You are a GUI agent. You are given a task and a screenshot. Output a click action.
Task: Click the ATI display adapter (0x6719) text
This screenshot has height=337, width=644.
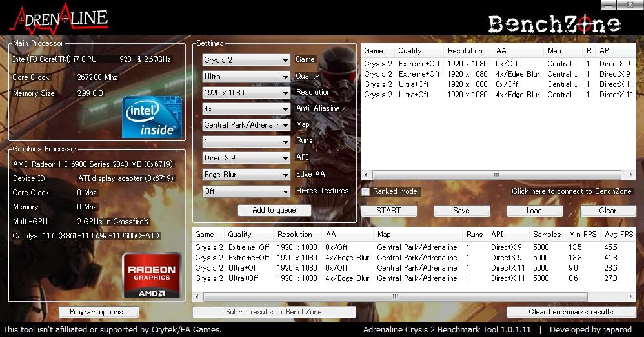pos(126,178)
